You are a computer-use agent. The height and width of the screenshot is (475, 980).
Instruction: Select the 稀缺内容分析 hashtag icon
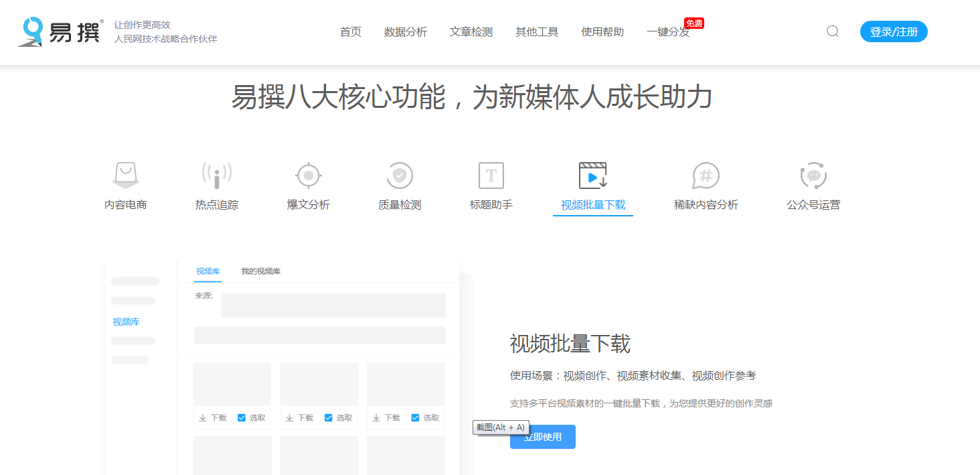click(706, 176)
